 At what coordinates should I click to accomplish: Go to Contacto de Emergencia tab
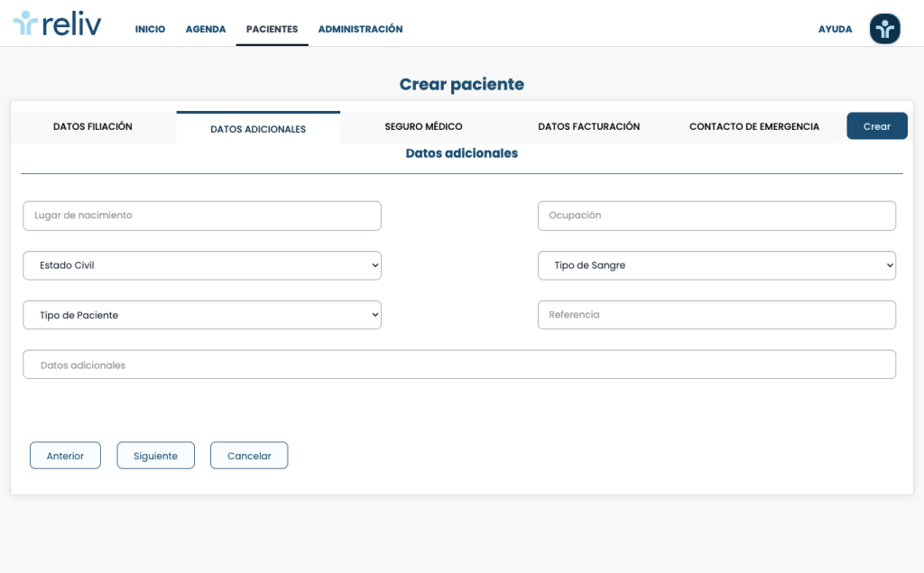coord(753,126)
